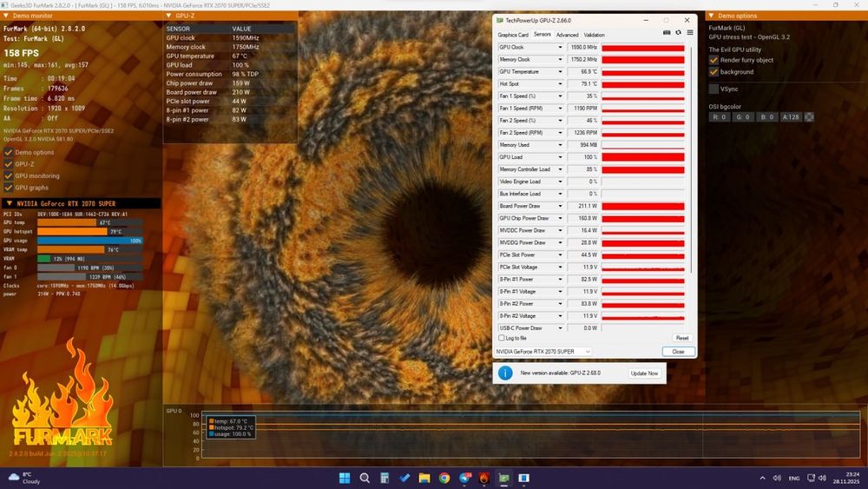This screenshot has height=489, width=868.
Task: Click the FurMark taskbar flame icon
Action: 484,478
